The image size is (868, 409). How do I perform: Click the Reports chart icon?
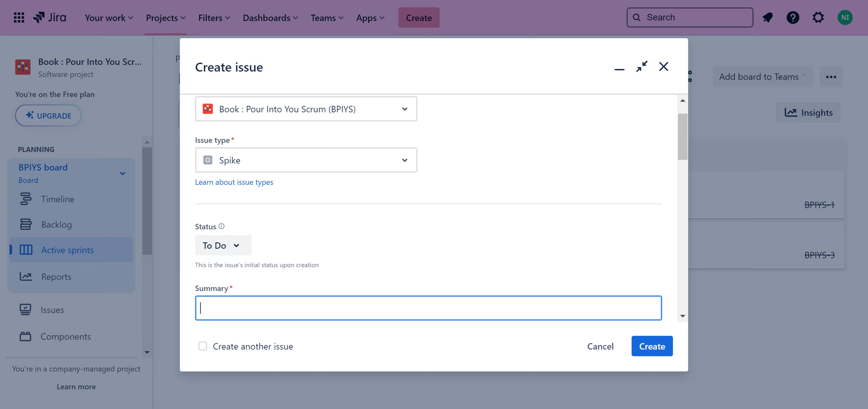point(26,277)
